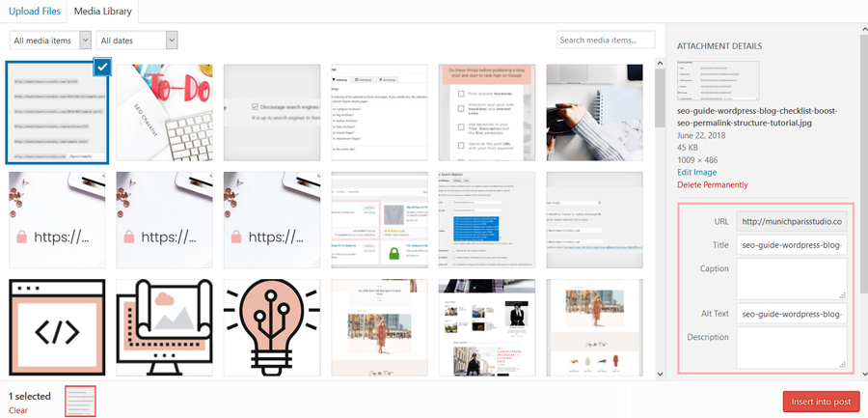Select the magazine grid layout thumbnail
Viewport: 868px width, 418px height.
tap(487, 327)
